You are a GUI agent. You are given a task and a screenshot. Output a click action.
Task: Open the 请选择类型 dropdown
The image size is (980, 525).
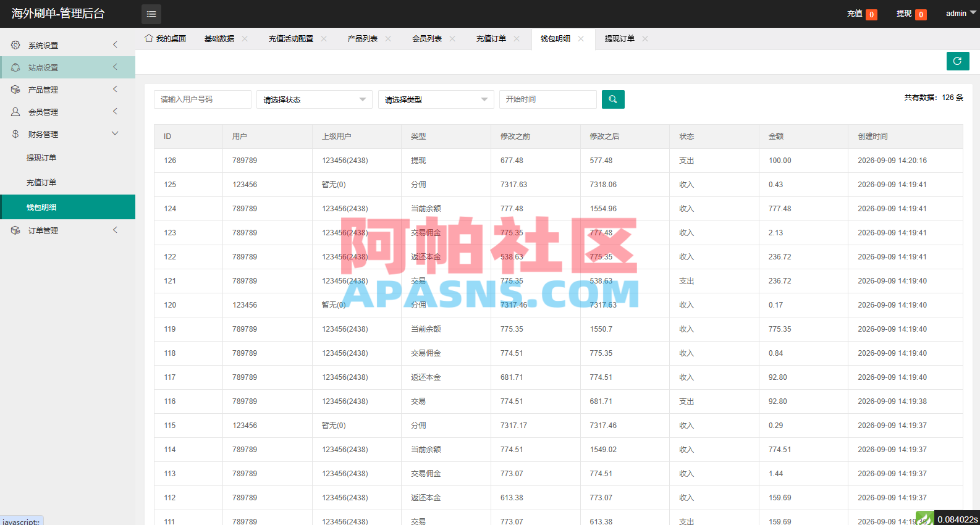[436, 99]
